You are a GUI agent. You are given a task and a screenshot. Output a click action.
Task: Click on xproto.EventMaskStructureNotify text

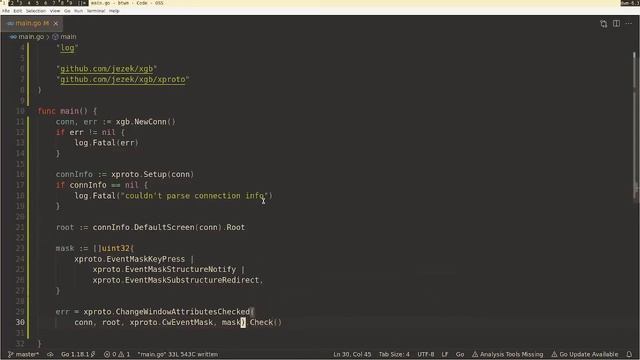pos(164,269)
